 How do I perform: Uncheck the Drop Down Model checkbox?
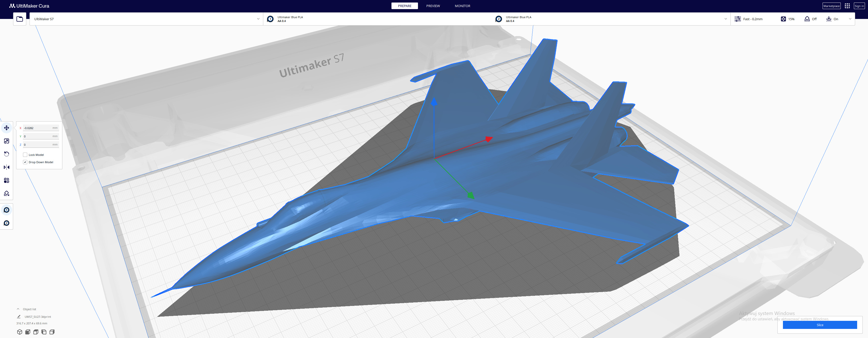[25, 162]
